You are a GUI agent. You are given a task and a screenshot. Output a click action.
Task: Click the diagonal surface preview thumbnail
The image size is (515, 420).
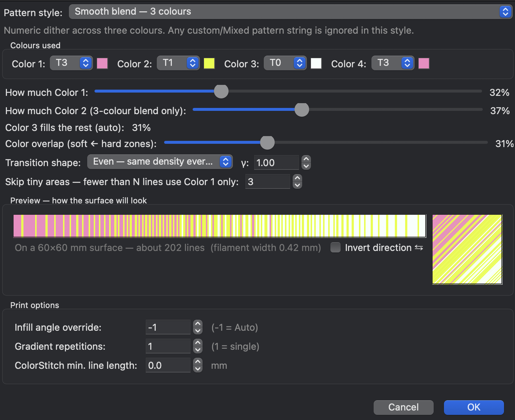[467, 249]
